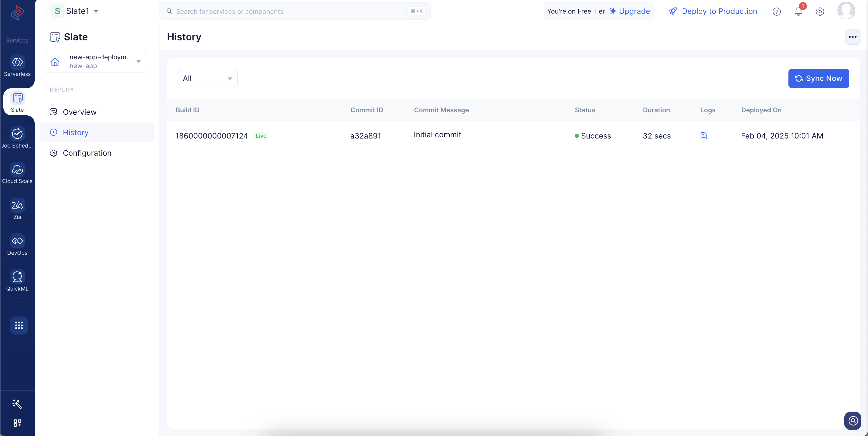Open the notifications bell
This screenshot has height=436, width=868.
(798, 11)
